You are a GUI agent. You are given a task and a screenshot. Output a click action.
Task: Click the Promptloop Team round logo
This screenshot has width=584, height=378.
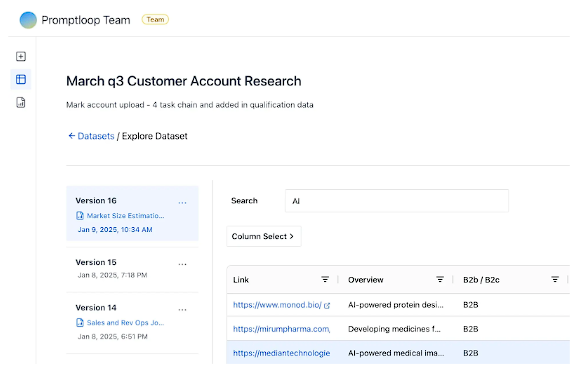28,20
